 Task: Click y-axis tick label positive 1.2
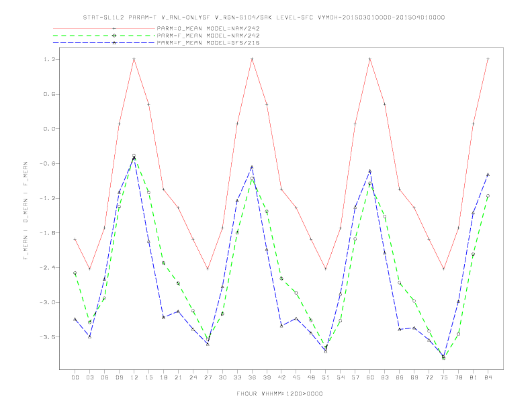point(49,59)
